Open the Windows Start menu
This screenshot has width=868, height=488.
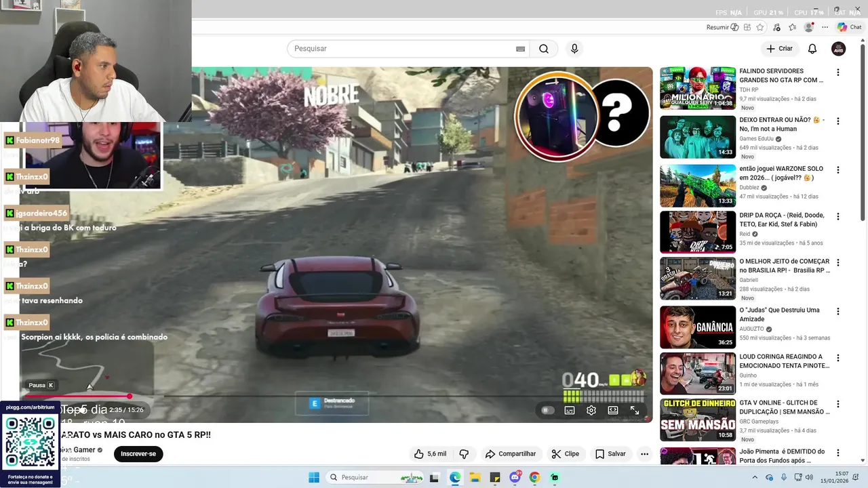314,477
